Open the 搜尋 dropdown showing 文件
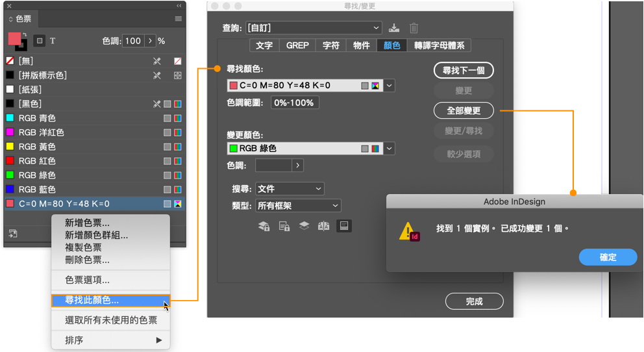Viewport: 644px width, 352px height. (290, 188)
